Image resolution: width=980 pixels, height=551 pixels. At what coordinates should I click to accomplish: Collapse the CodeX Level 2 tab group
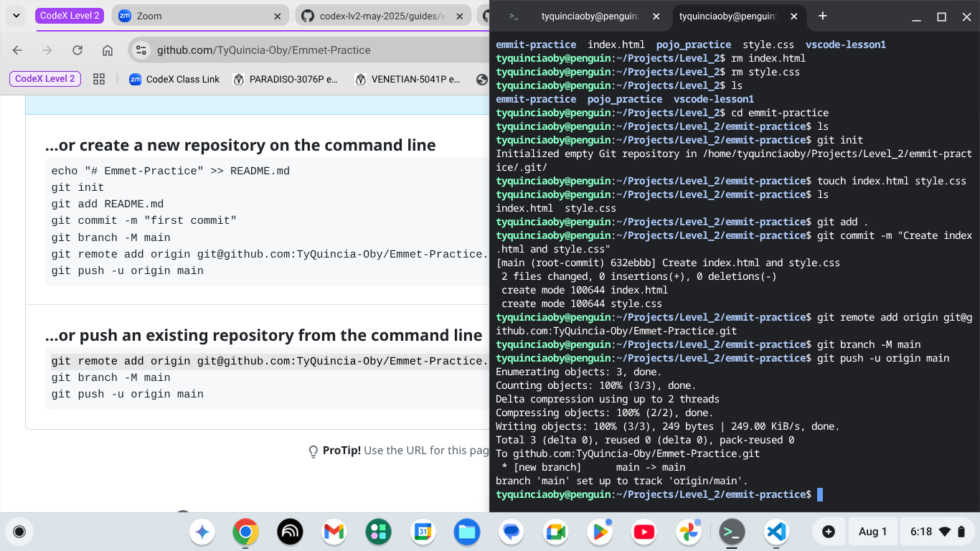coord(70,16)
